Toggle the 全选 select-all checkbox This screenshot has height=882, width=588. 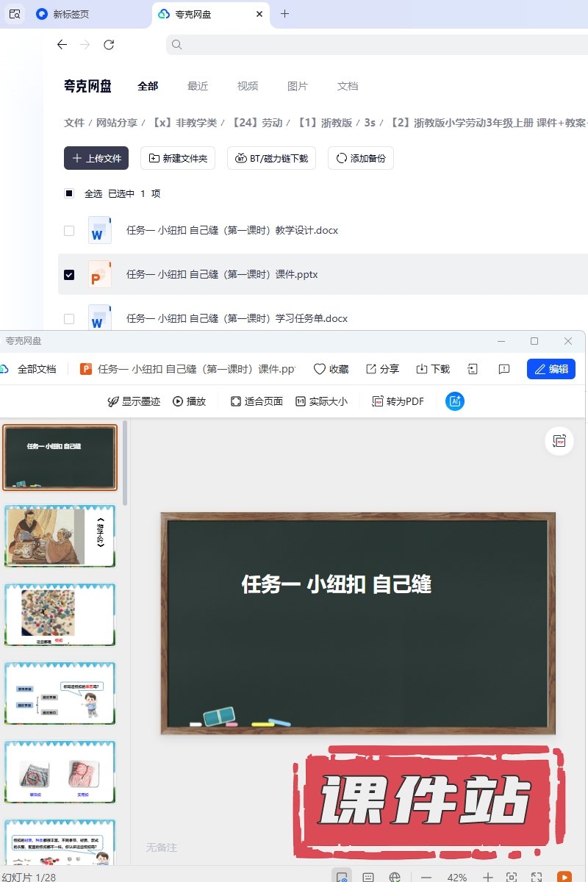point(69,194)
